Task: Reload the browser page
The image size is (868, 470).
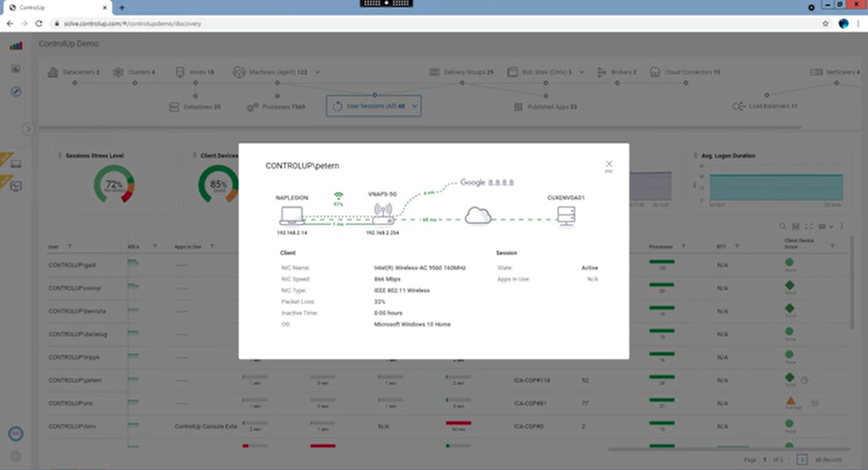Action: click(39, 23)
